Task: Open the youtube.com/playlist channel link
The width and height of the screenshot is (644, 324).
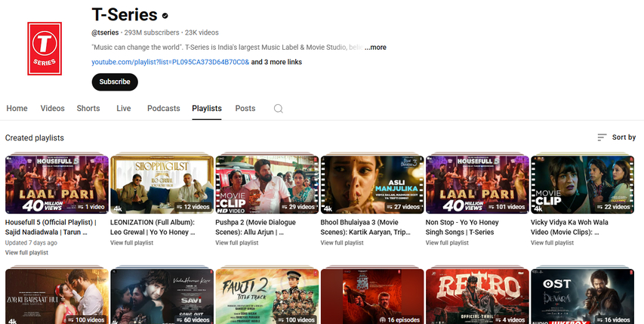Action: tap(171, 62)
